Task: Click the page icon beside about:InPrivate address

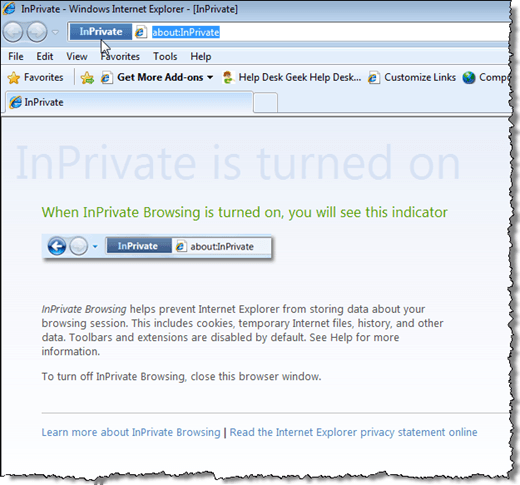Action: [141, 32]
